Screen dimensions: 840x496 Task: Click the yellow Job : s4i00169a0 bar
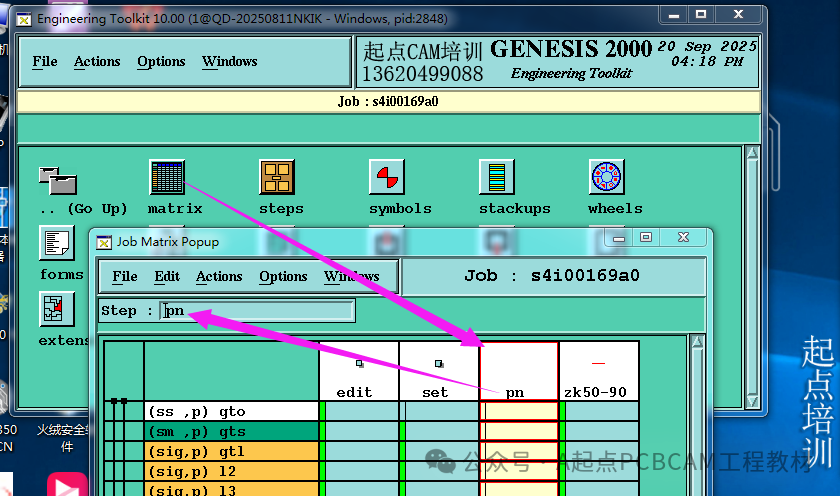tap(388, 102)
